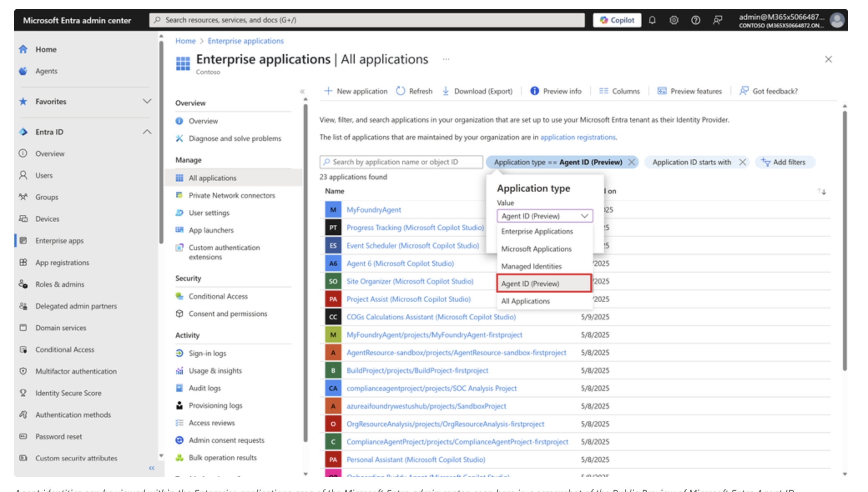Click the help question mark icon
The height and width of the screenshot is (492, 868).
coord(695,20)
